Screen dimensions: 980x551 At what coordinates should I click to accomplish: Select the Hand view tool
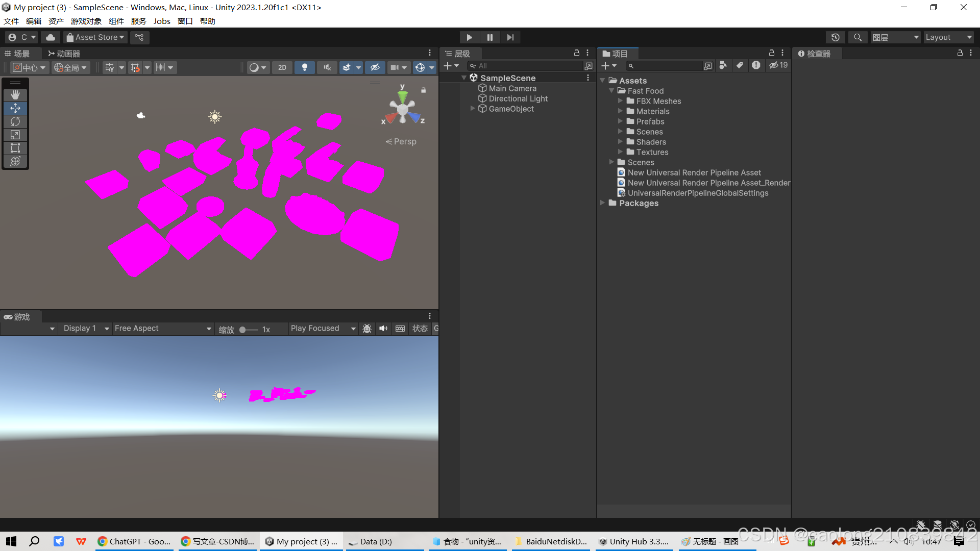pyautogui.click(x=15, y=95)
